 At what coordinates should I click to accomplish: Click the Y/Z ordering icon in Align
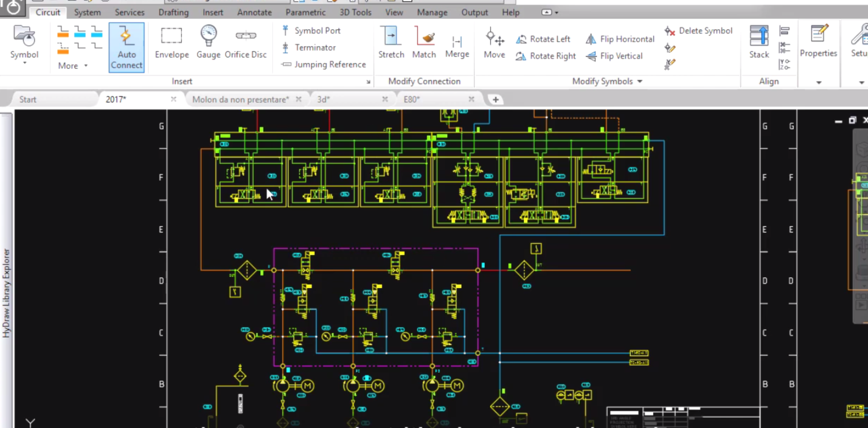(x=784, y=64)
